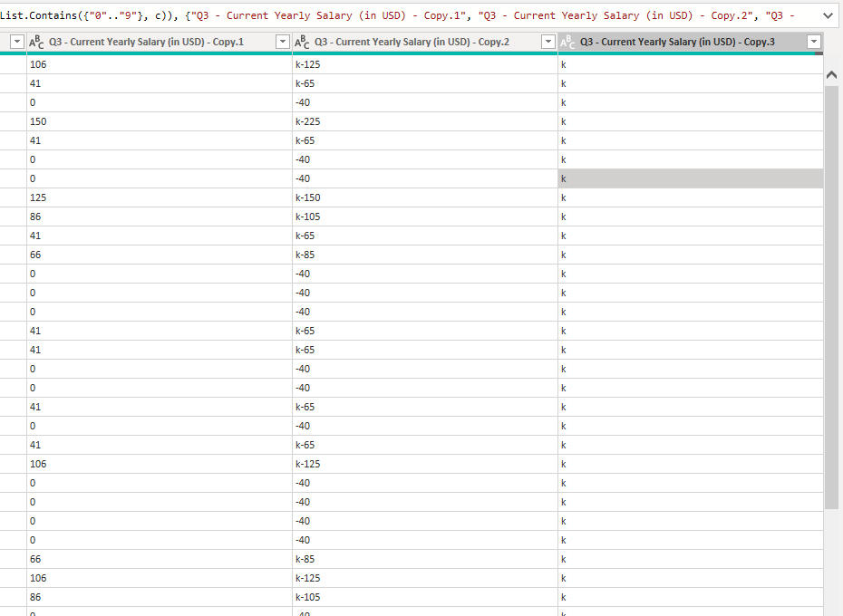Click the highlighted k cell in Copy.3
843x616 pixels.
(689, 178)
